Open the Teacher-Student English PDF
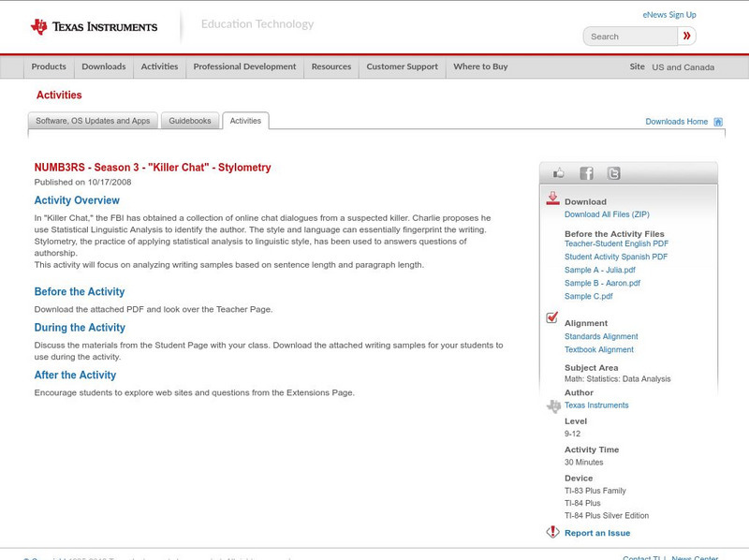 616,243
